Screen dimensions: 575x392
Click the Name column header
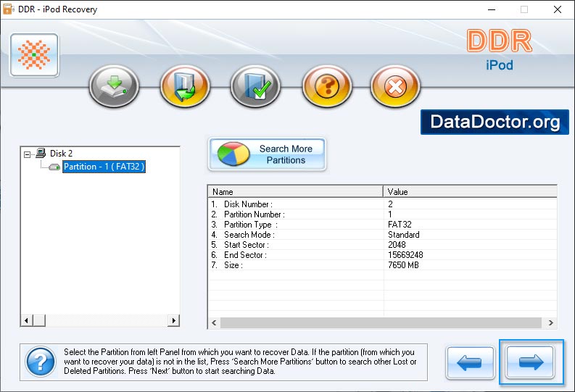pyautogui.click(x=296, y=192)
